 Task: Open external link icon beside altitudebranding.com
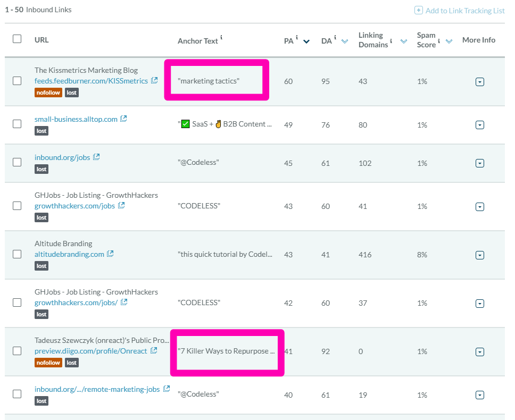tap(110, 253)
